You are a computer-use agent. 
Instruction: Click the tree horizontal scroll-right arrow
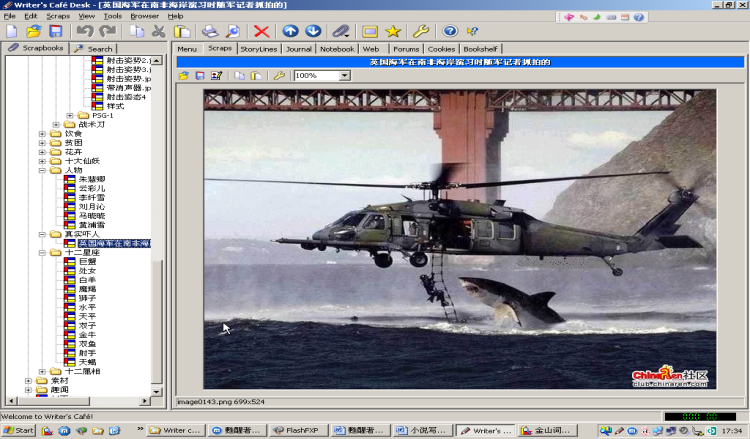[x=145, y=401]
